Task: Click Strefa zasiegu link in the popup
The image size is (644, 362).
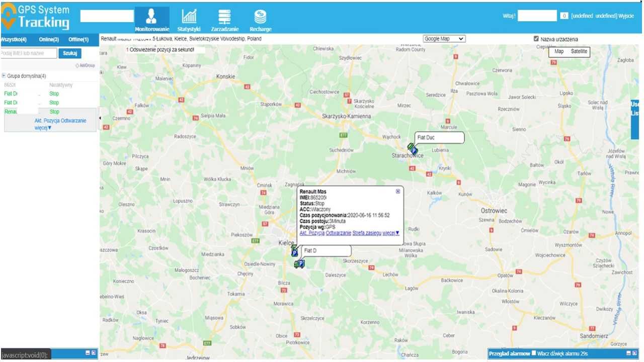Action: coord(367,233)
